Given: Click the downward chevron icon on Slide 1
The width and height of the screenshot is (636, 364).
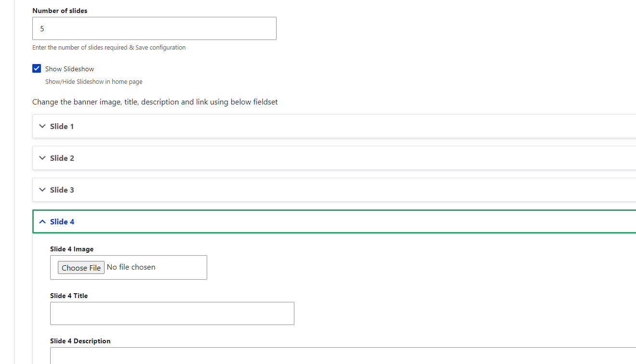Looking at the screenshot, I should click(x=42, y=126).
